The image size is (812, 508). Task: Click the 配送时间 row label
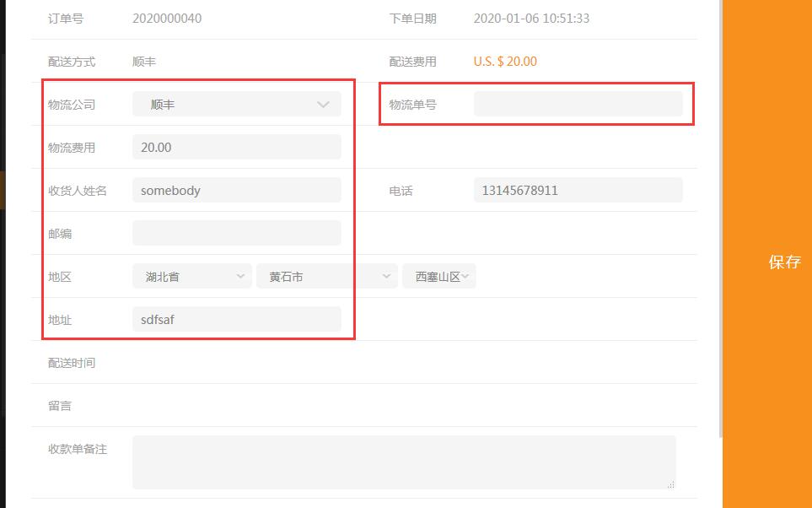click(x=72, y=363)
